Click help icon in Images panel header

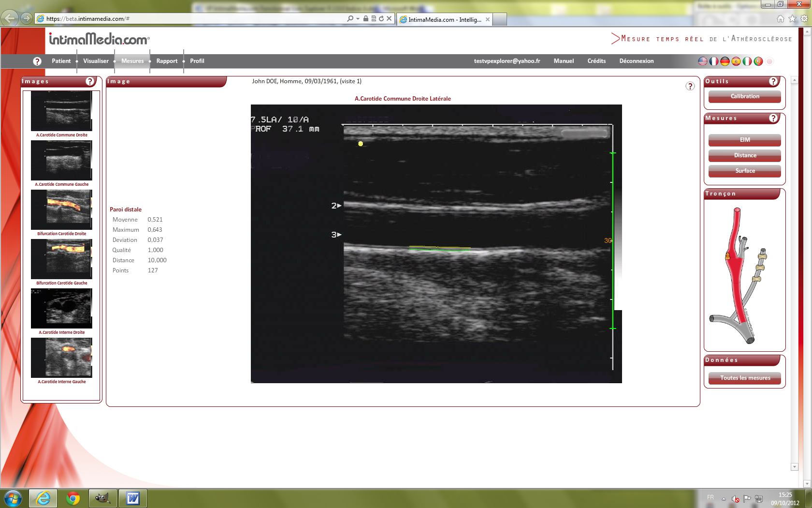tap(90, 81)
